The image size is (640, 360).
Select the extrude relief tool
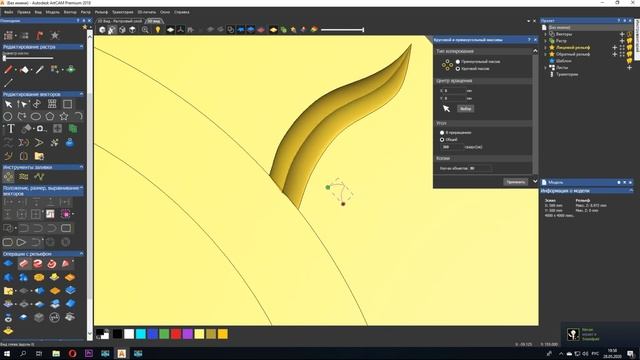(x=23, y=264)
